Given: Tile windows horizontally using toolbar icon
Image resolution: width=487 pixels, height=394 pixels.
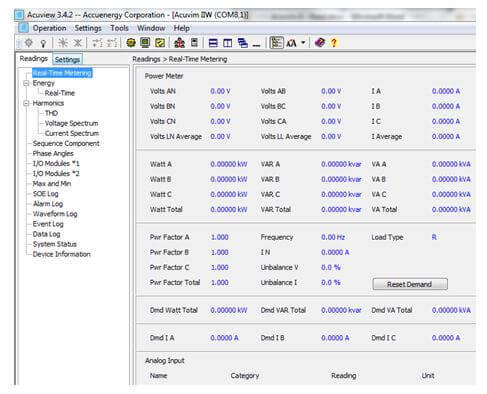Looking at the screenshot, I should [x=213, y=43].
